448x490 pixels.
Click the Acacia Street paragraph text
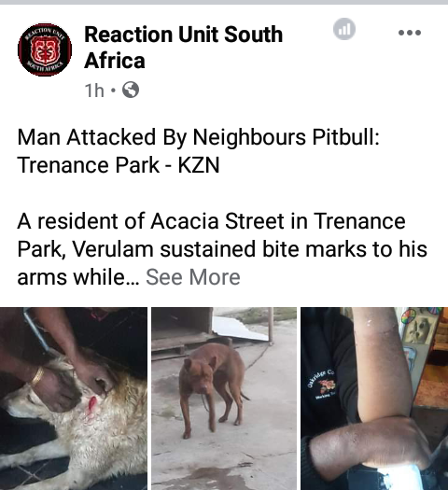(x=222, y=249)
